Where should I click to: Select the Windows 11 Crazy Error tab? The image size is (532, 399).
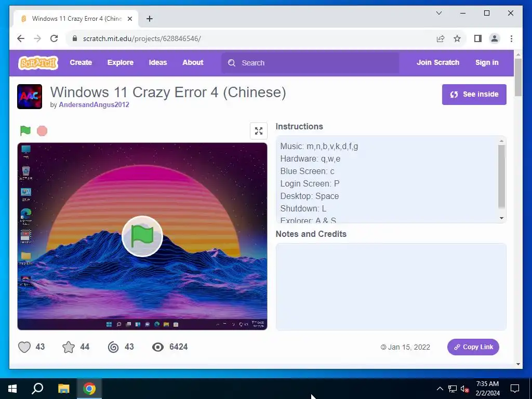tap(76, 19)
